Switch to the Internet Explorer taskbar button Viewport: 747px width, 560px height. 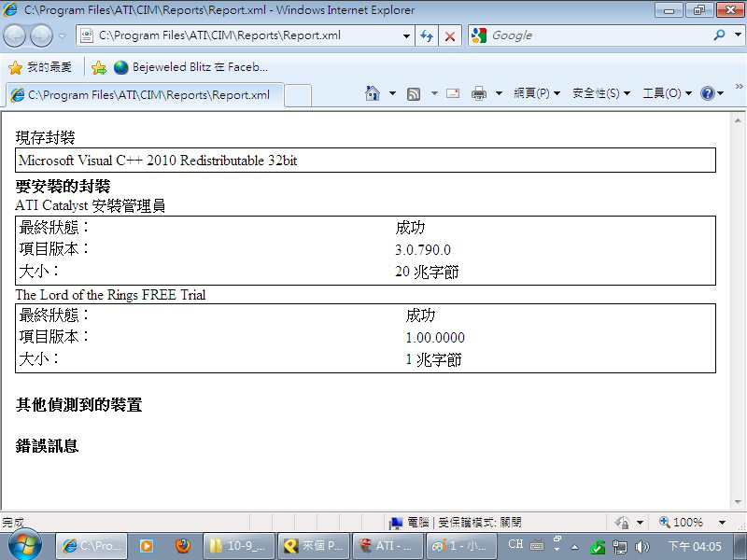[x=92, y=546]
